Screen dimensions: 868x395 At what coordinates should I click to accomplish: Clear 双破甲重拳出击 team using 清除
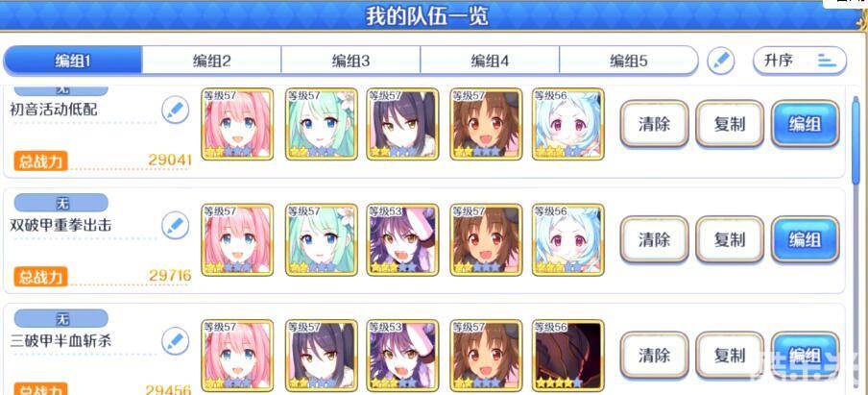pyautogui.click(x=654, y=239)
